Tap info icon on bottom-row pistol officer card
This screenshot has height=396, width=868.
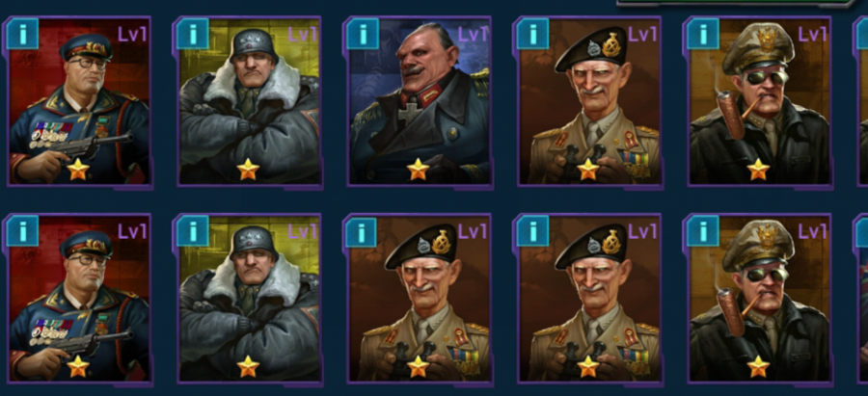click(x=22, y=230)
